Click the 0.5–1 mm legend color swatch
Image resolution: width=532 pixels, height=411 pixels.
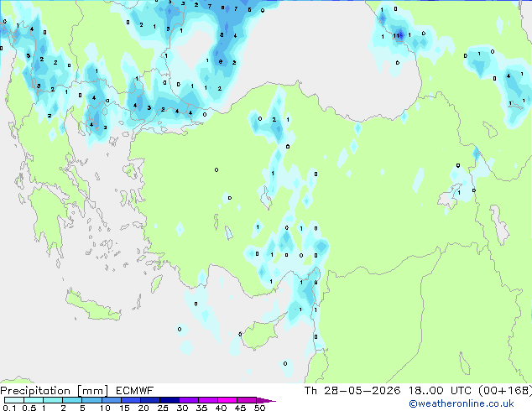(x=34, y=400)
